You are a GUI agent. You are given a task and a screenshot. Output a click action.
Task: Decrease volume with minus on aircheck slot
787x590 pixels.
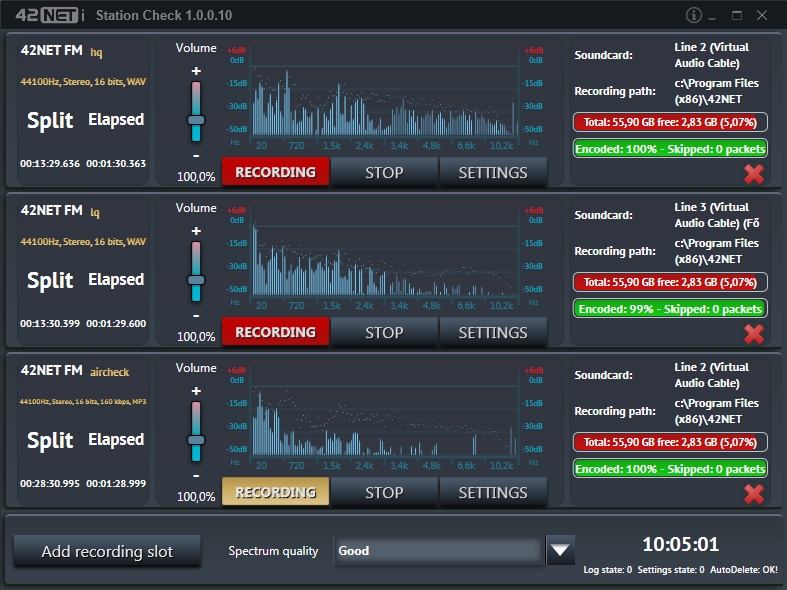point(196,476)
